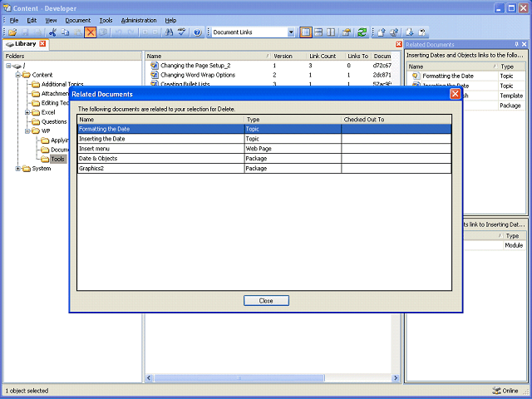Click the Cancel Check Out toolbar icon

coord(422,32)
